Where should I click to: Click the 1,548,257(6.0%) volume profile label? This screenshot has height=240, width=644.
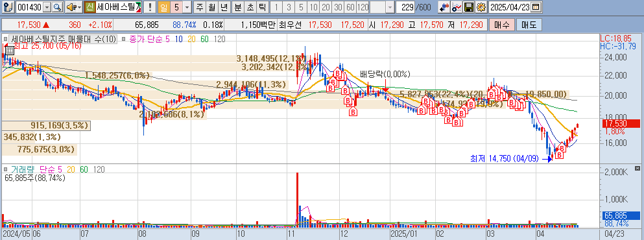117,76
